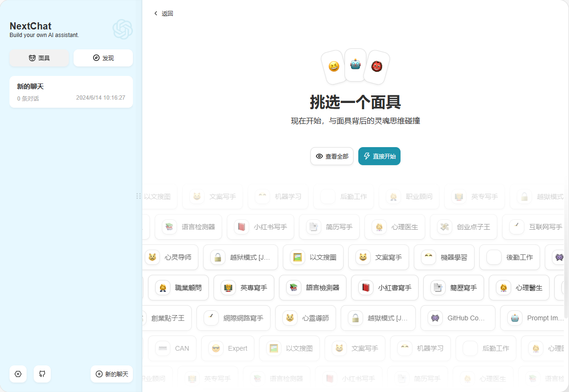The width and height of the screenshot is (569, 392).
Task: Select the 心理医生 mask
Action: (394, 227)
